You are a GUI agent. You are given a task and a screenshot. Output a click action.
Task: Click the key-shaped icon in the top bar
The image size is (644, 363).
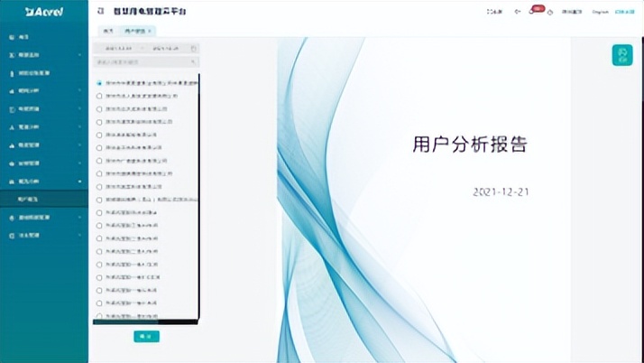point(518,12)
